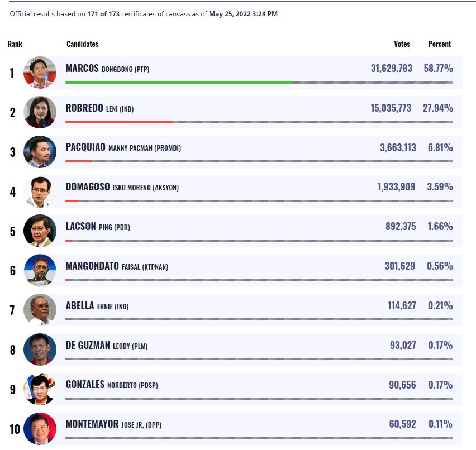Viewport: 476px width, 450px height.
Task: Click the Rank column header
Action: [15, 44]
